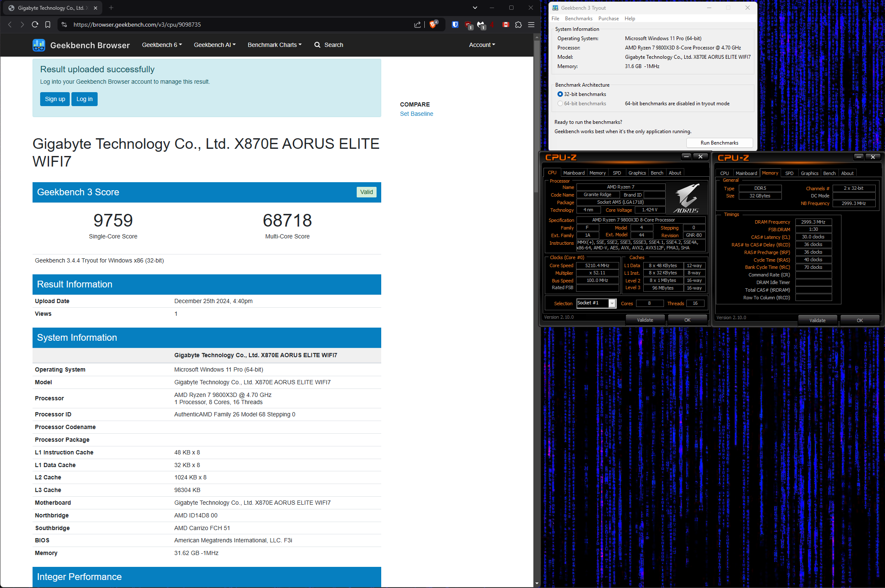Viewport: 885px width, 588px height.
Task: Switch to Mainboard tab in left CPU-Z
Action: pyautogui.click(x=574, y=173)
